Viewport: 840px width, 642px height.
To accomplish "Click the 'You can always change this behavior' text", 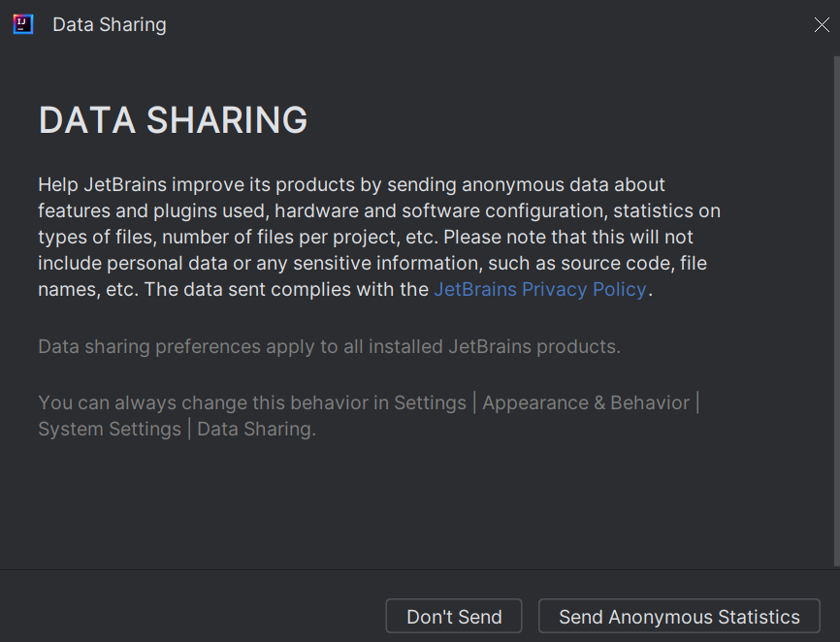I will 370,415.
